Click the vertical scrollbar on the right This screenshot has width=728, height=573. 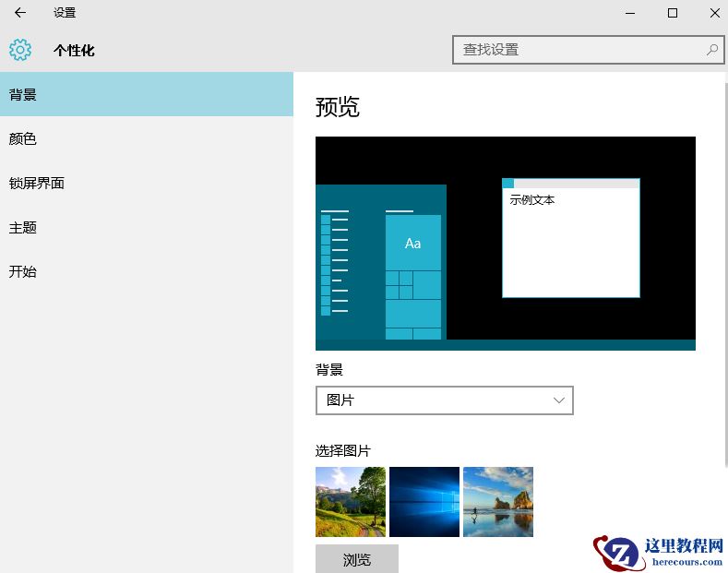pyautogui.click(x=725, y=274)
